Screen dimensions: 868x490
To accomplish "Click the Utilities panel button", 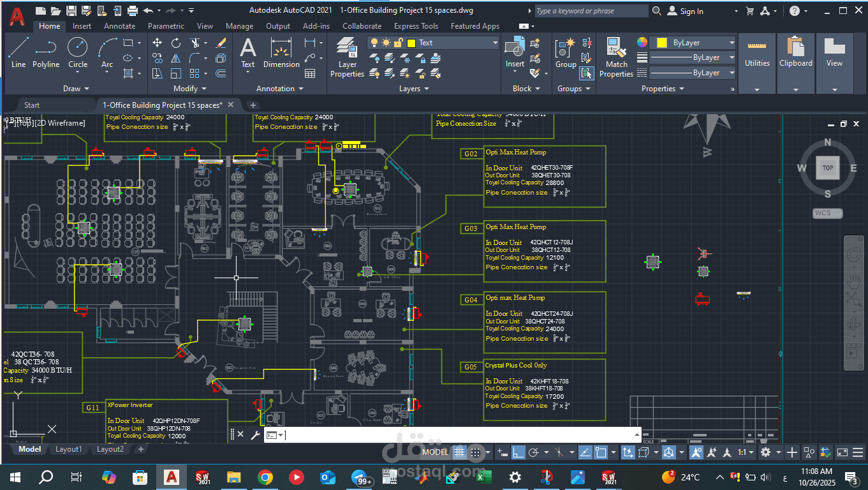I will tap(757, 63).
